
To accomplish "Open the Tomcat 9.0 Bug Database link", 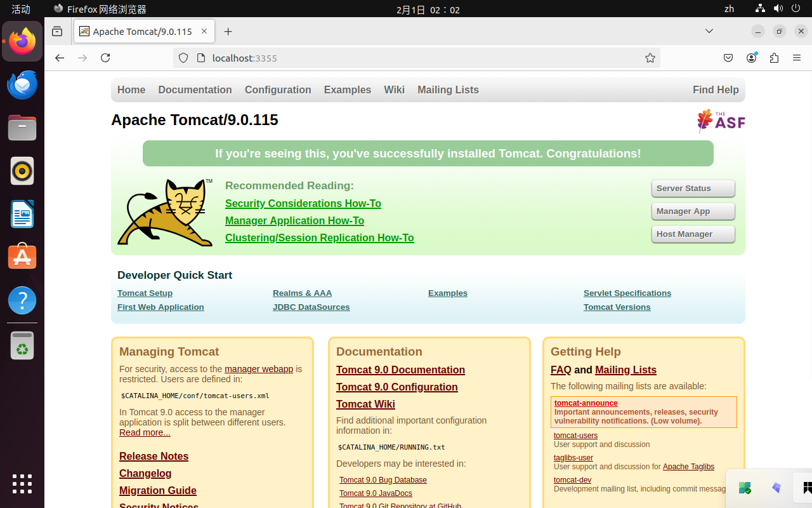I will tap(383, 480).
